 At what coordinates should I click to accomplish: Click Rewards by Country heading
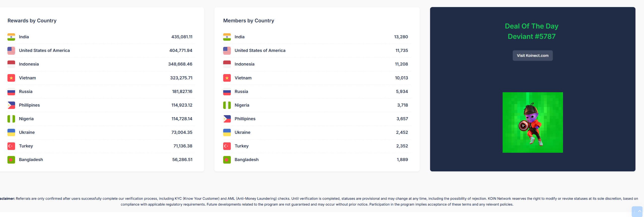32,21
